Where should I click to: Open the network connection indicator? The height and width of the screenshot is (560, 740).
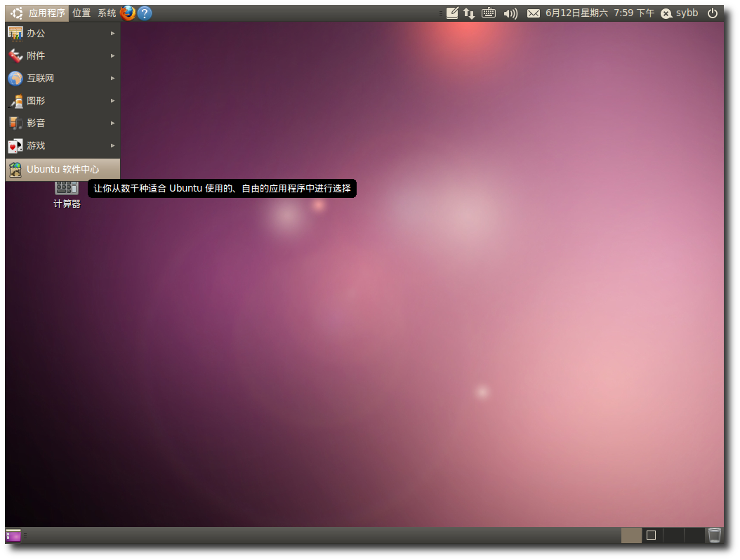[469, 13]
